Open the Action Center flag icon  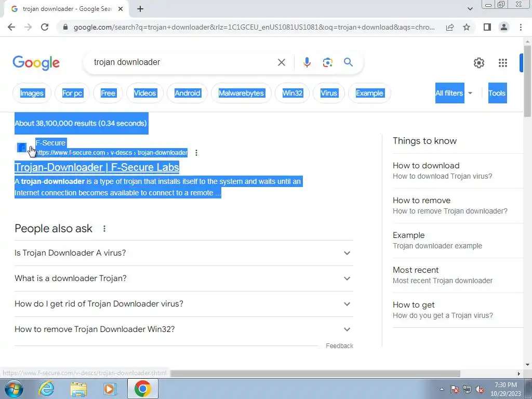coord(455,390)
